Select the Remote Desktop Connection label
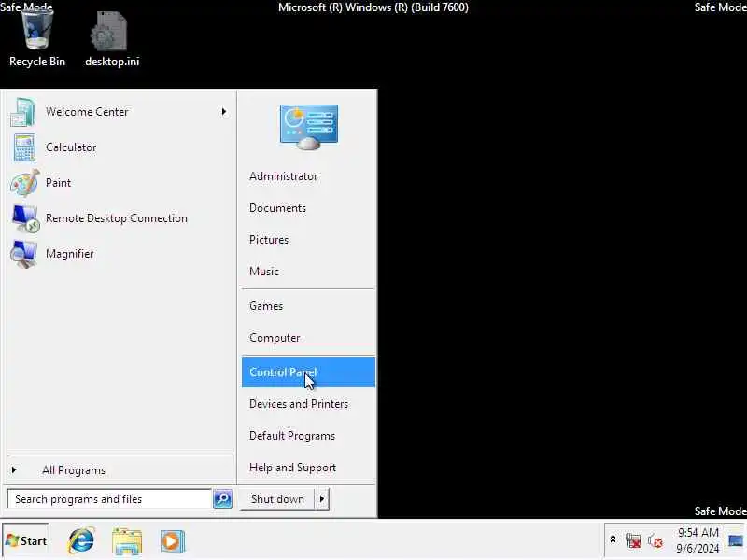The width and height of the screenshot is (747, 560). pyautogui.click(x=117, y=218)
